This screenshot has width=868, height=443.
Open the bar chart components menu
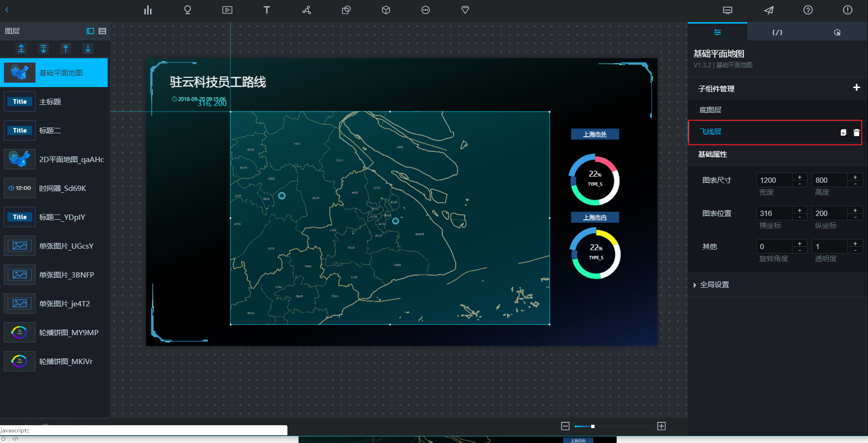tap(148, 10)
